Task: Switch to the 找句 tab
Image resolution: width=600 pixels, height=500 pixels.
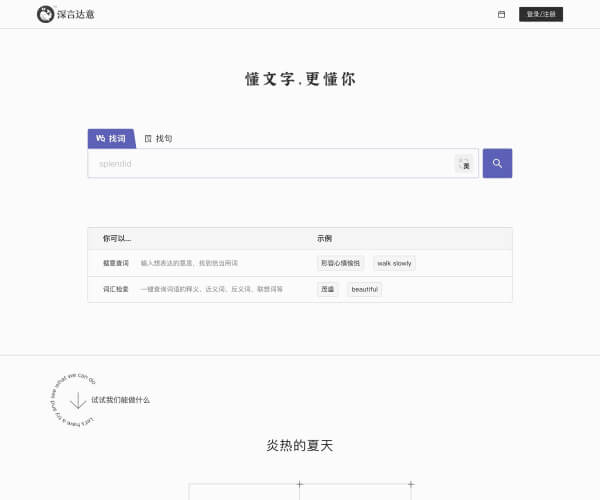Action: coord(158,138)
